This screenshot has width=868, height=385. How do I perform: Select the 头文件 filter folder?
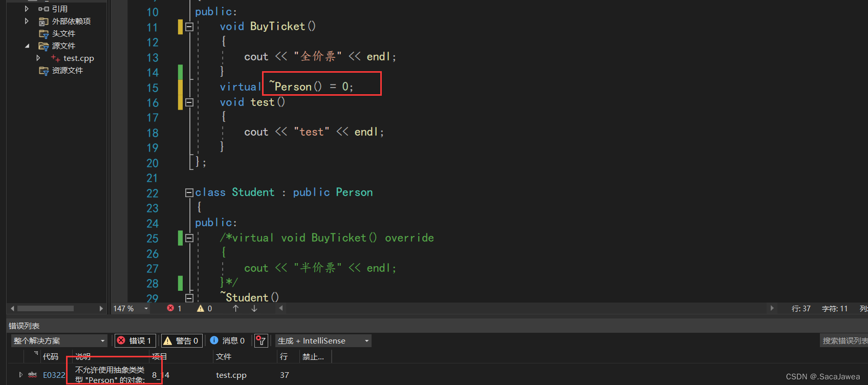pyautogui.click(x=63, y=33)
